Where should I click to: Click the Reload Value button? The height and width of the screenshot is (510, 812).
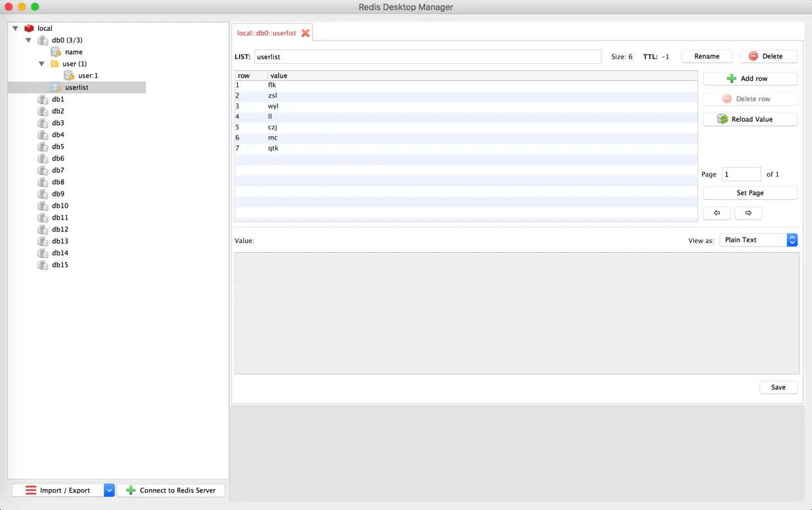click(750, 120)
